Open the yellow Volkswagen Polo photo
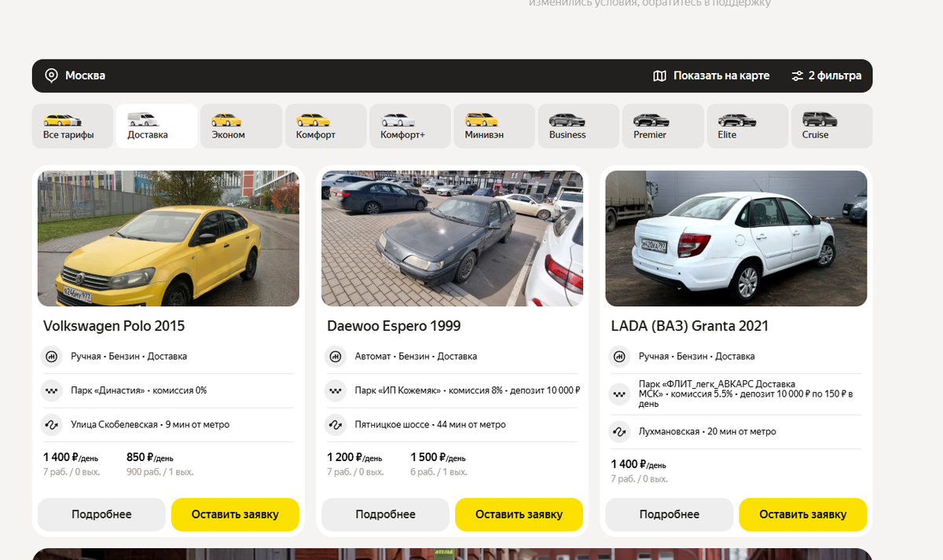Image resolution: width=943 pixels, height=560 pixels. (x=168, y=239)
